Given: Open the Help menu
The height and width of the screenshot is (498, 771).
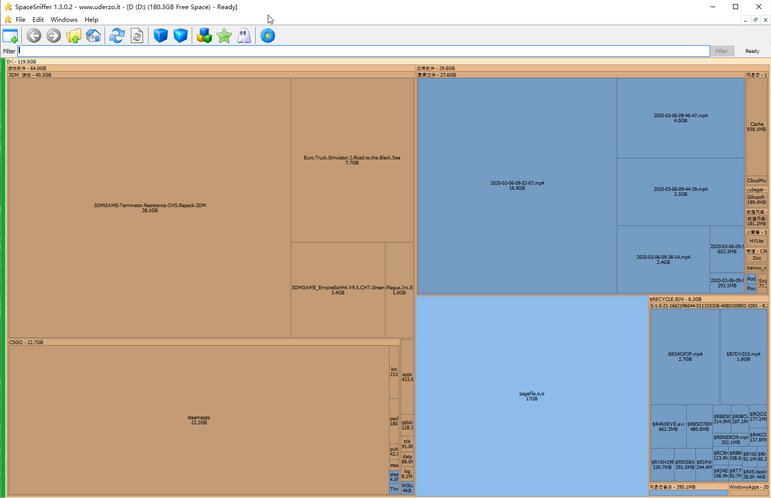Looking at the screenshot, I should [91, 20].
